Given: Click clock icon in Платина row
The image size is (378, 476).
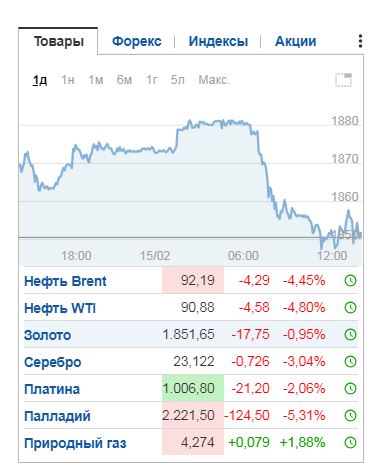Looking at the screenshot, I should [x=350, y=388].
